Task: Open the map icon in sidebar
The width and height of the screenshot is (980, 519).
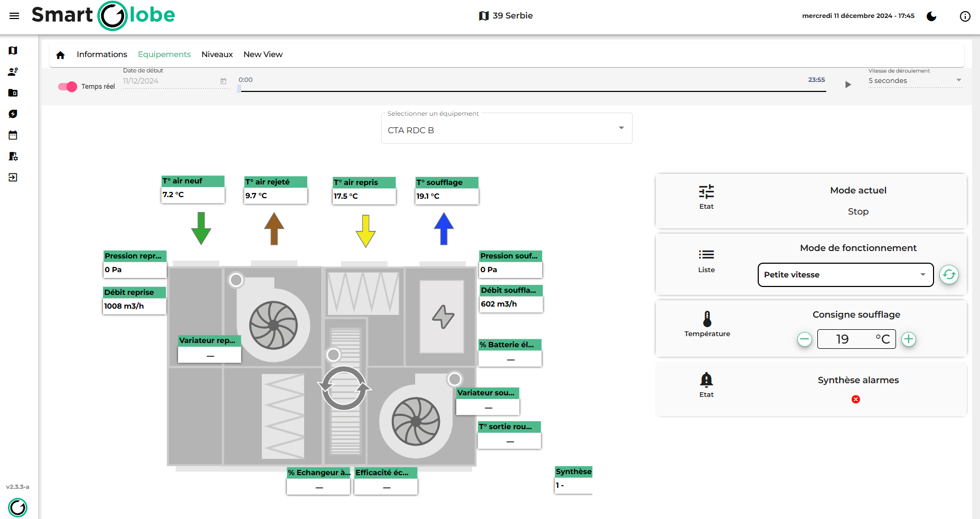Action: pos(13,51)
